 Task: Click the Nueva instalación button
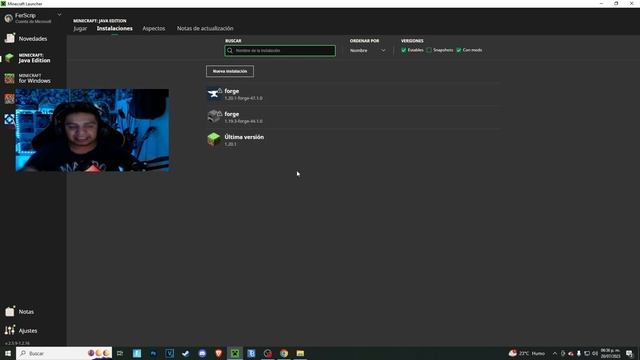click(230, 71)
